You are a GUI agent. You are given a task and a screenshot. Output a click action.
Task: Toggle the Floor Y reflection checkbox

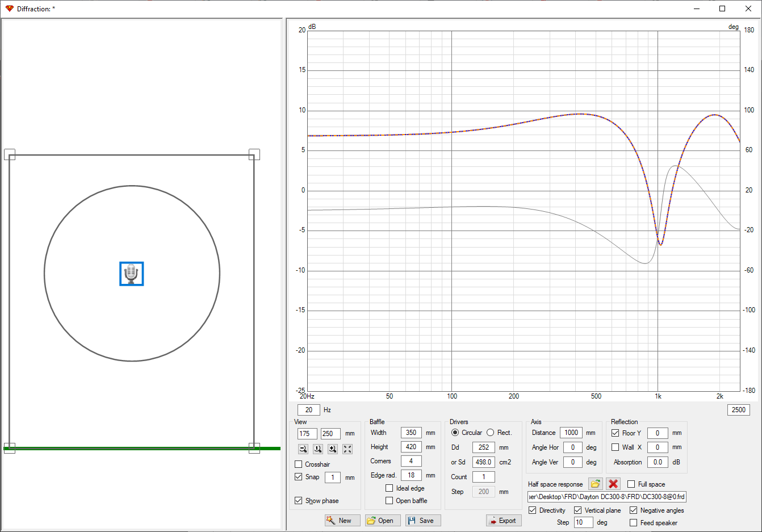tap(616, 433)
